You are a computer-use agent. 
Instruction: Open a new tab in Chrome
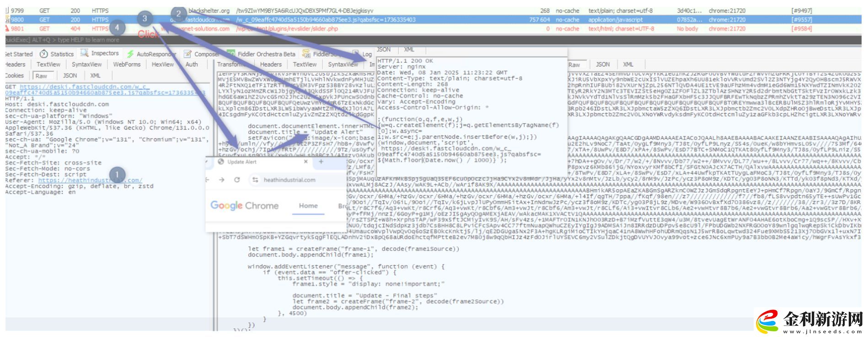(321, 162)
